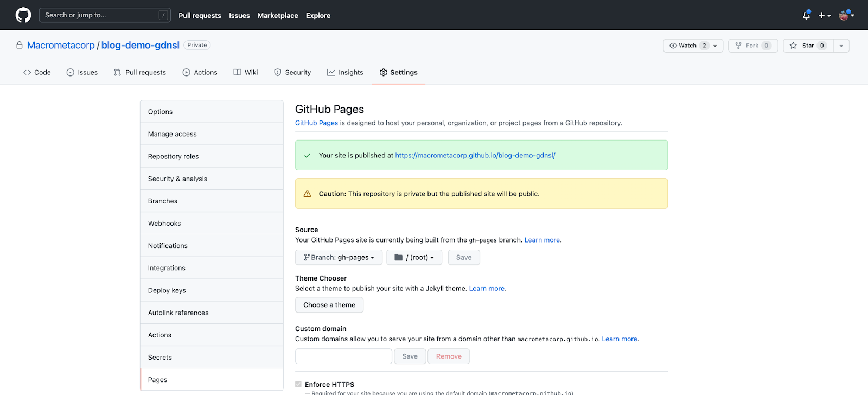Click the slash shortcut key icon in search
The image size is (868, 395).
click(x=163, y=15)
